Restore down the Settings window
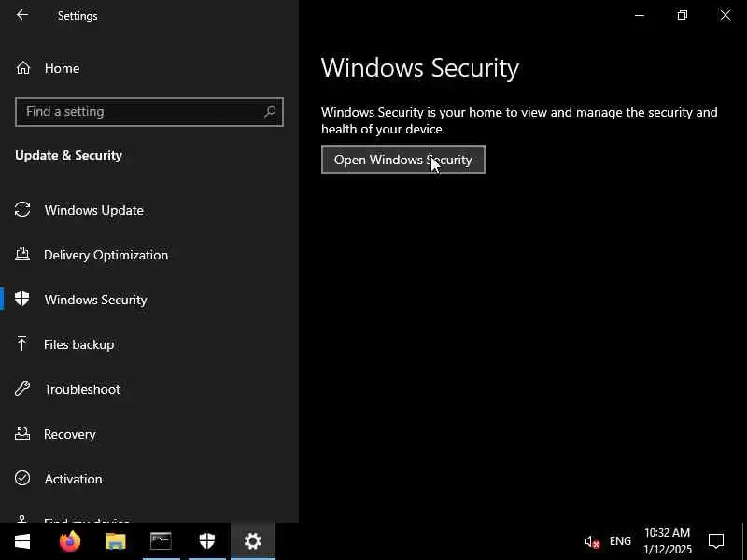Screen dimensions: 747x560 coord(683,15)
